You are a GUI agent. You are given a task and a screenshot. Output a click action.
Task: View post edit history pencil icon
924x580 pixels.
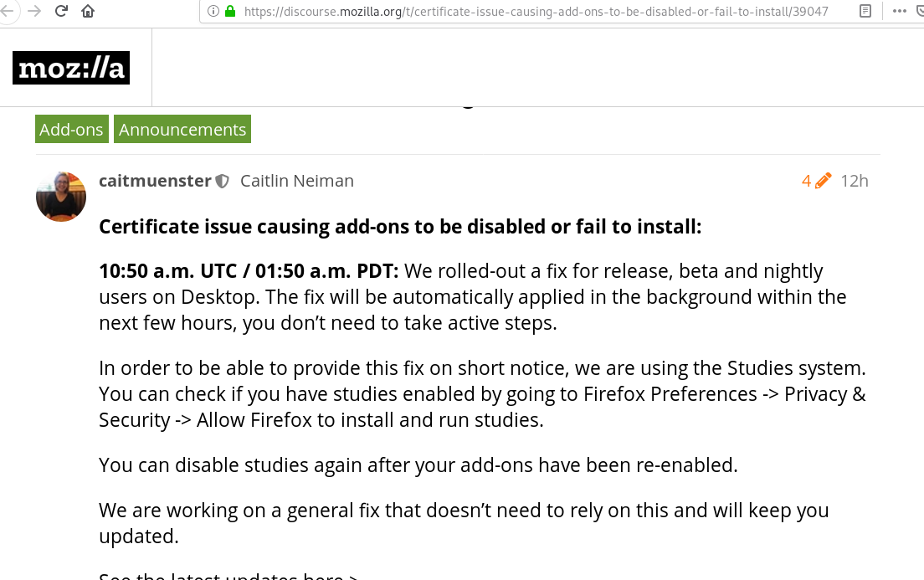coord(818,181)
